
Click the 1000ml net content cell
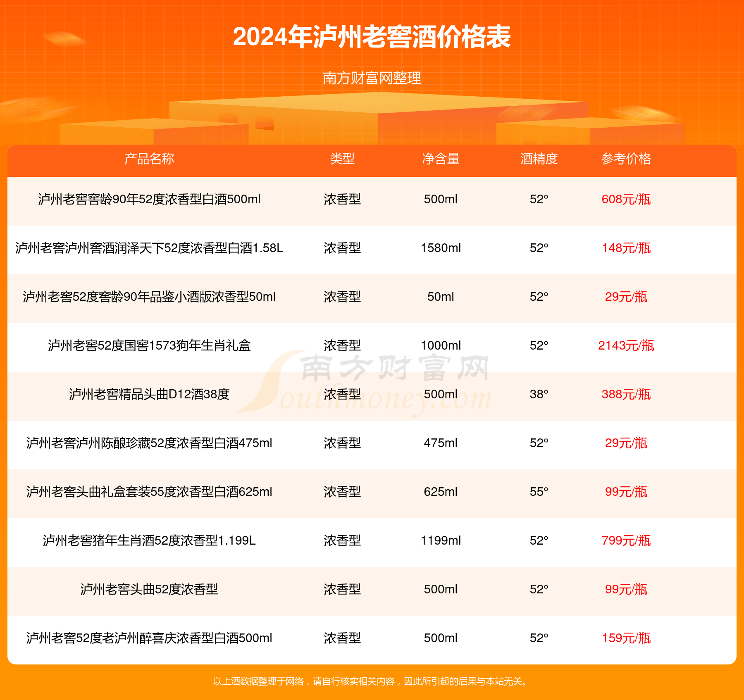coord(441,345)
